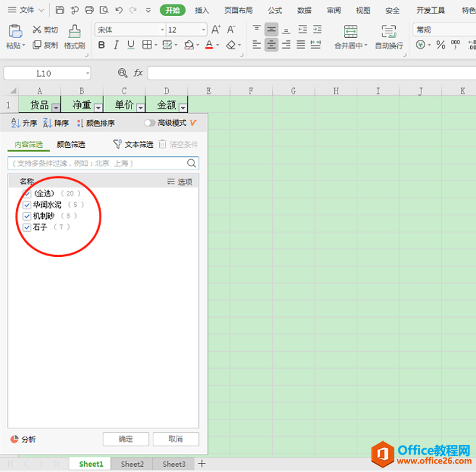476x472 pixels.
Task: Click the Cut (剪切) scissors icon
Action: [x=37, y=30]
